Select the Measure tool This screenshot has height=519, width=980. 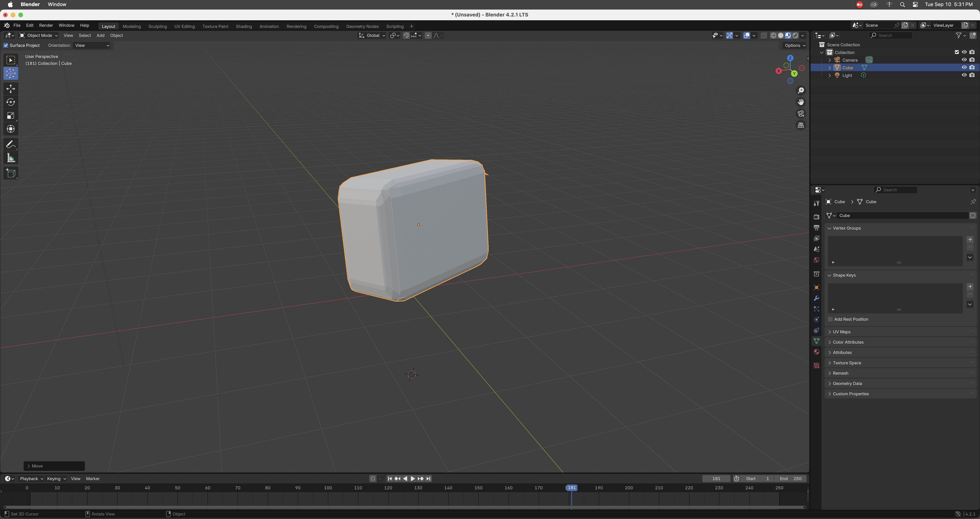click(x=11, y=158)
